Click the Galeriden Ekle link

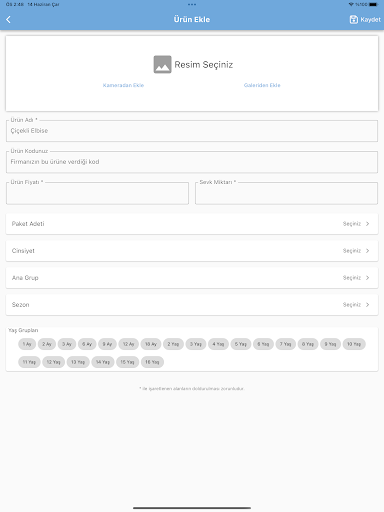pos(262,85)
